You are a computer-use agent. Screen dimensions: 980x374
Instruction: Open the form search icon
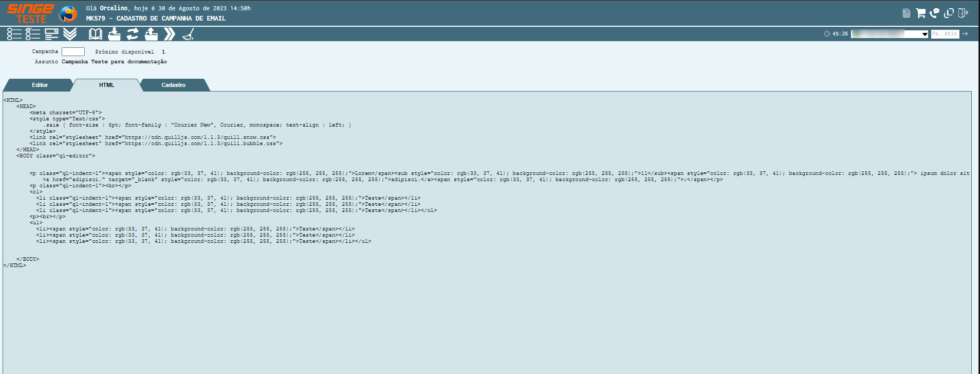pos(51,34)
